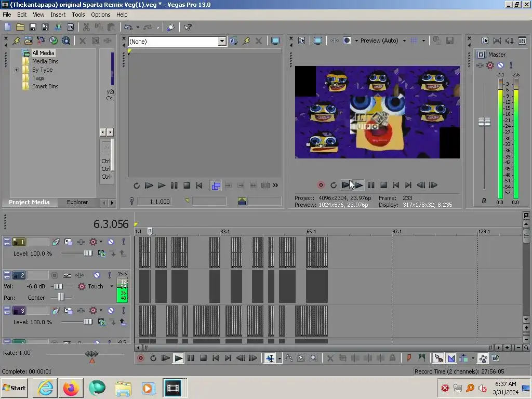Image resolution: width=532 pixels, height=399 pixels.
Task: Expand the By Type folder in Project Media
Action: pyautogui.click(x=16, y=70)
